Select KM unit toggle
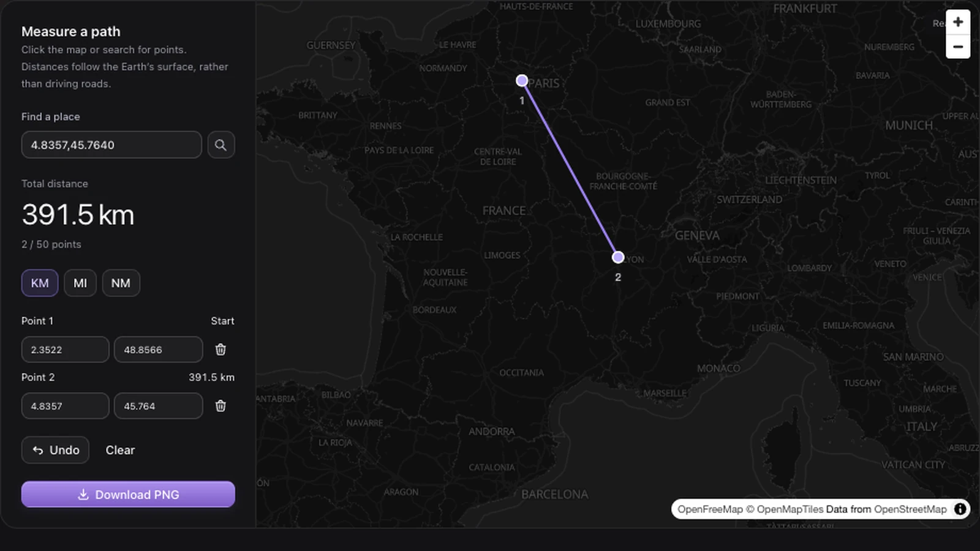Screen dimensions: 980x551 (x=40, y=283)
